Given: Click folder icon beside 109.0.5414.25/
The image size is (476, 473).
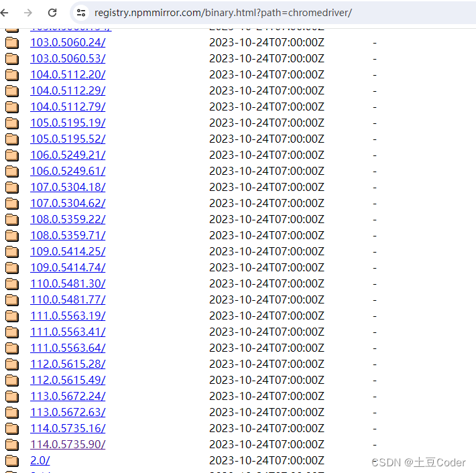Looking at the screenshot, I should click(x=12, y=252).
